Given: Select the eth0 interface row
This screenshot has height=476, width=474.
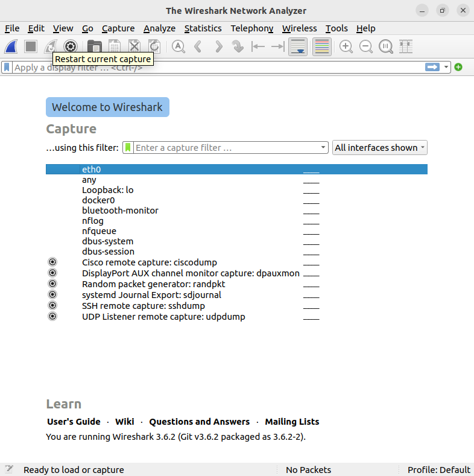Looking at the screenshot, I should 236,169.
